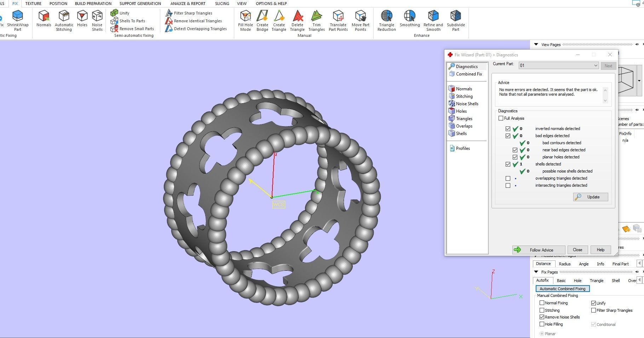Activate Move Part Points tool

361,21
